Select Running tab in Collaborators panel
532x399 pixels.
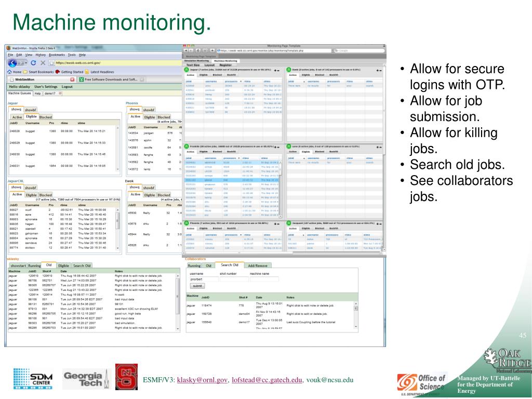[x=194, y=265]
